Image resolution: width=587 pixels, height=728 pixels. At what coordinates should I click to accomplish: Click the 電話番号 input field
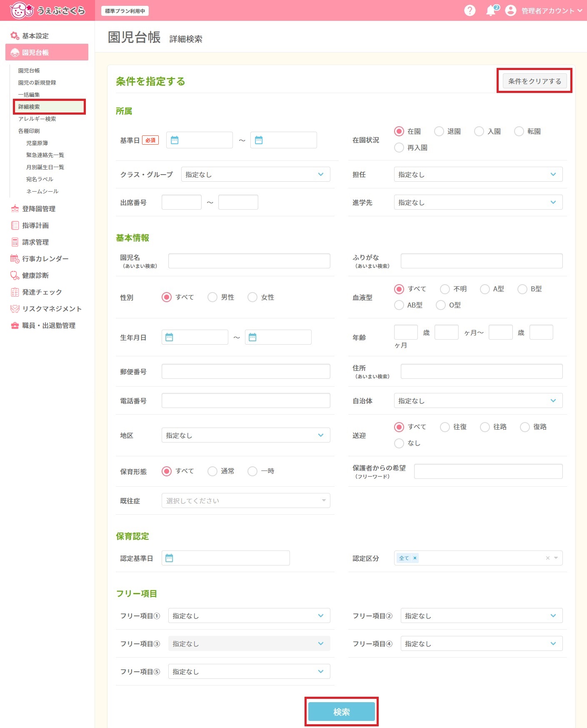pyautogui.click(x=246, y=400)
